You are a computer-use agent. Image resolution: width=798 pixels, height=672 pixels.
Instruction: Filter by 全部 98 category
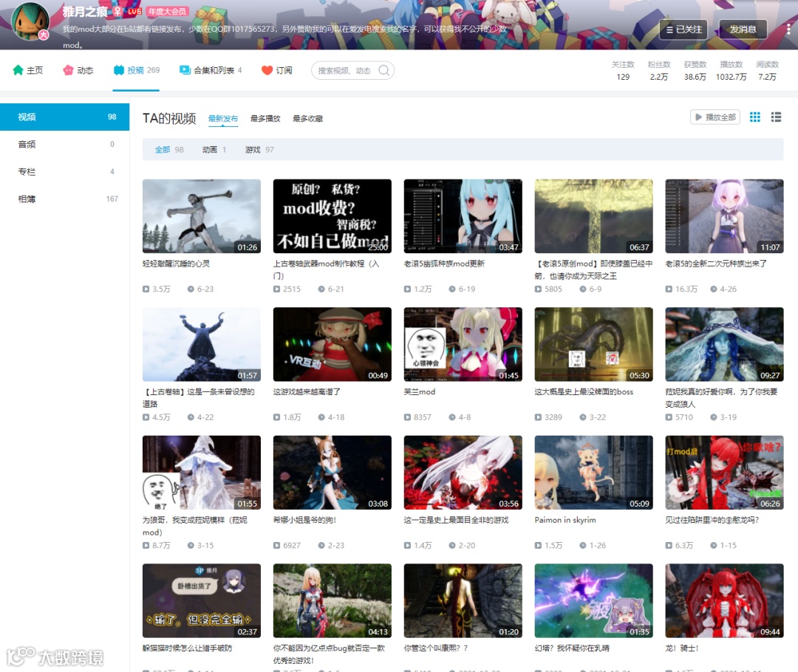(169, 150)
